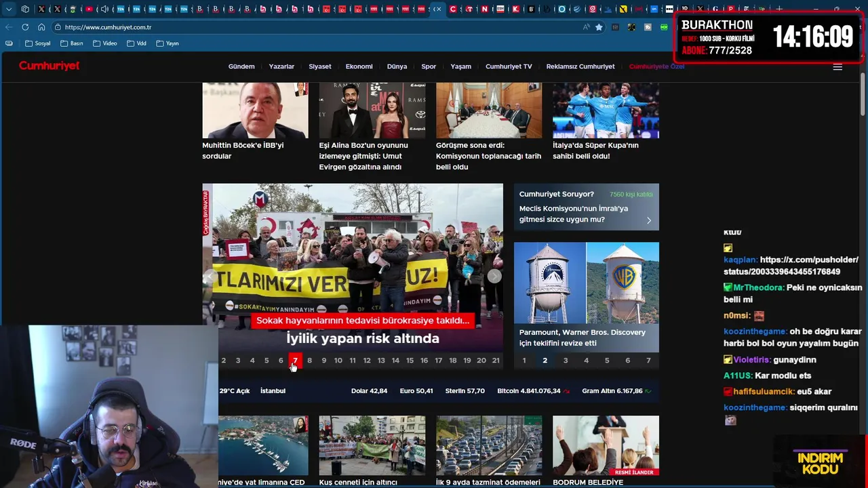Open the İyilik yapan risk altında headline

[362, 338]
